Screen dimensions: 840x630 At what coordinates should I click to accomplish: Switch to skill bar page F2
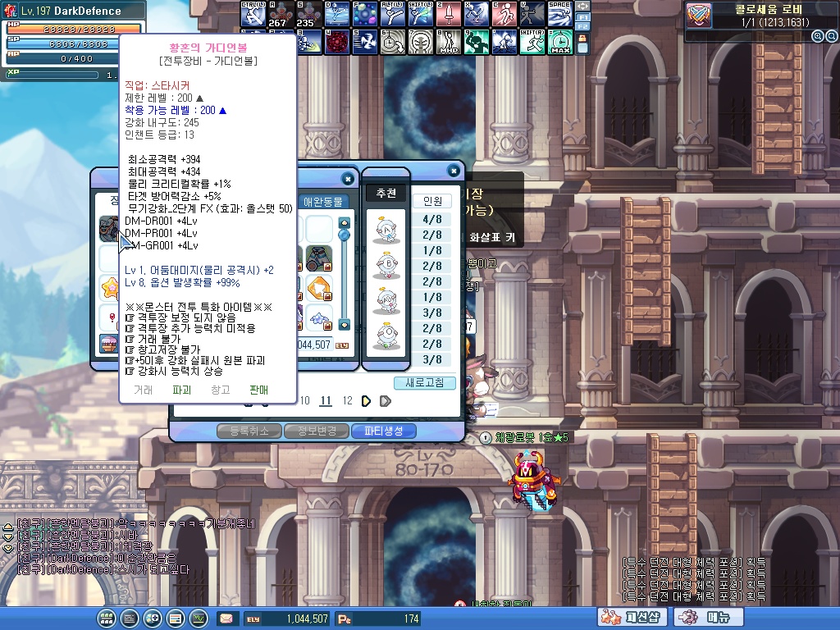[x=582, y=25]
